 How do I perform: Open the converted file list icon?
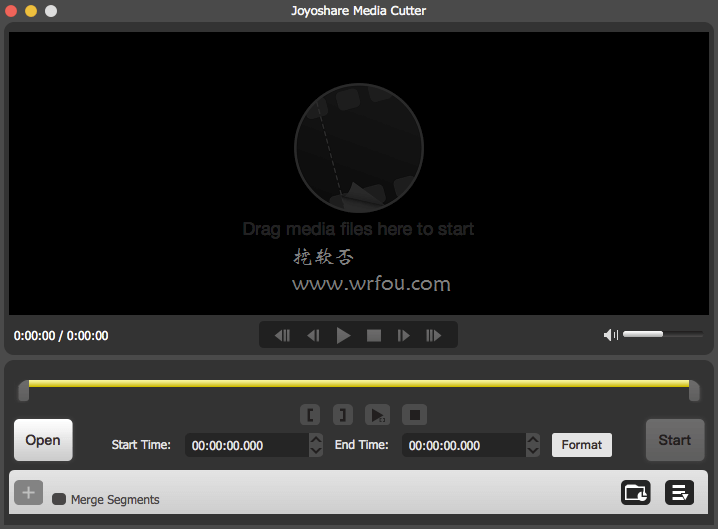[680, 492]
